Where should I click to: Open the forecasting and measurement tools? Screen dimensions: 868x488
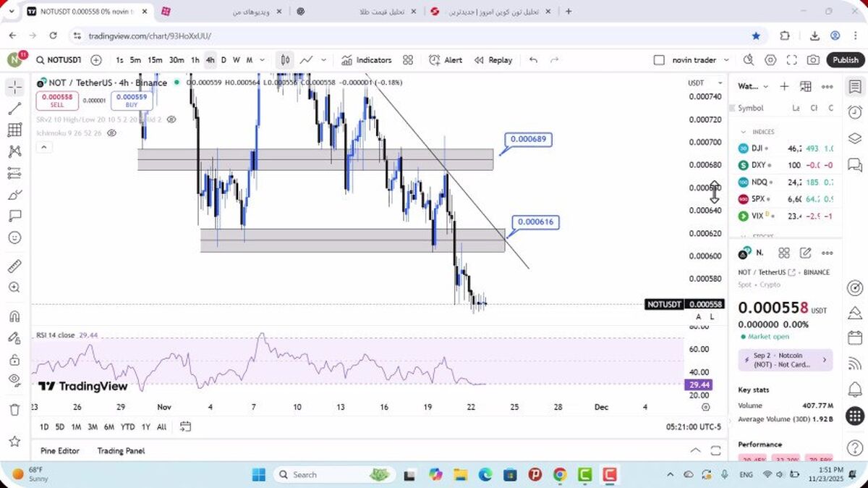tap(14, 173)
